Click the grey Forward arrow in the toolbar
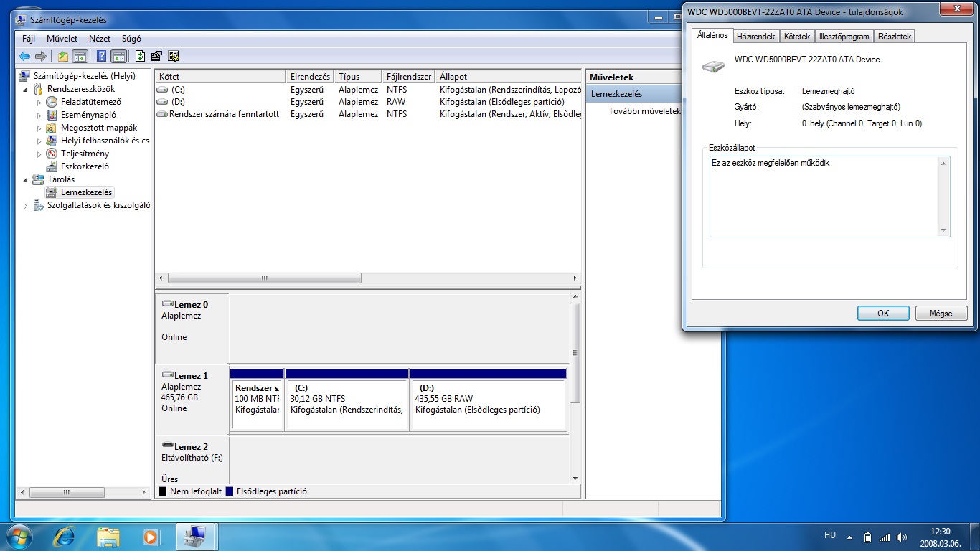 click(x=41, y=56)
